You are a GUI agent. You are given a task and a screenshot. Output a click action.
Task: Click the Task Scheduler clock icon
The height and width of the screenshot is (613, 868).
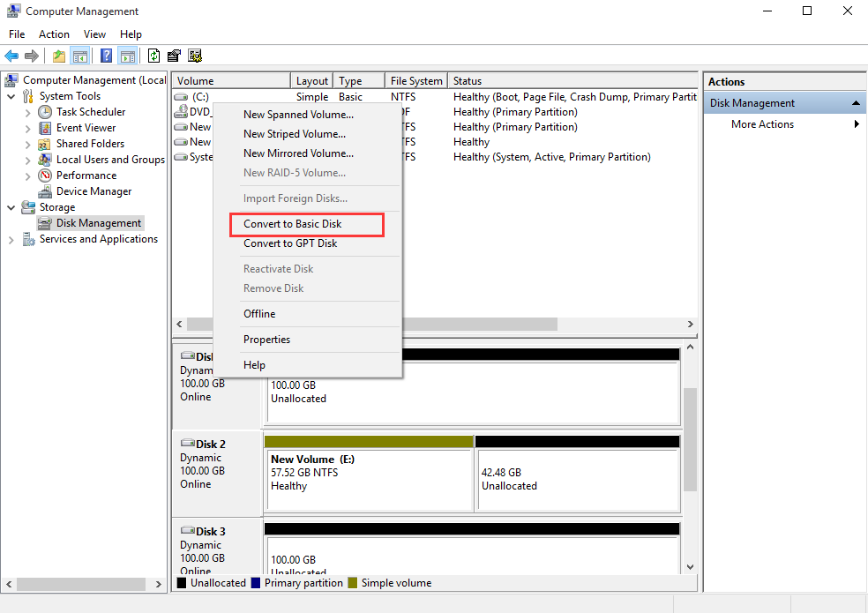pyautogui.click(x=45, y=112)
